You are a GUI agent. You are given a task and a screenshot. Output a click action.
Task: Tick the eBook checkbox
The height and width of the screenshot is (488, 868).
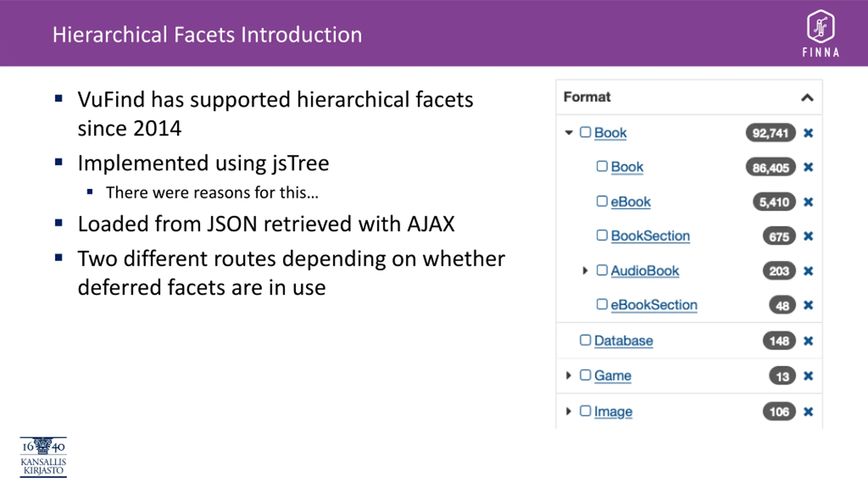(x=602, y=201)
